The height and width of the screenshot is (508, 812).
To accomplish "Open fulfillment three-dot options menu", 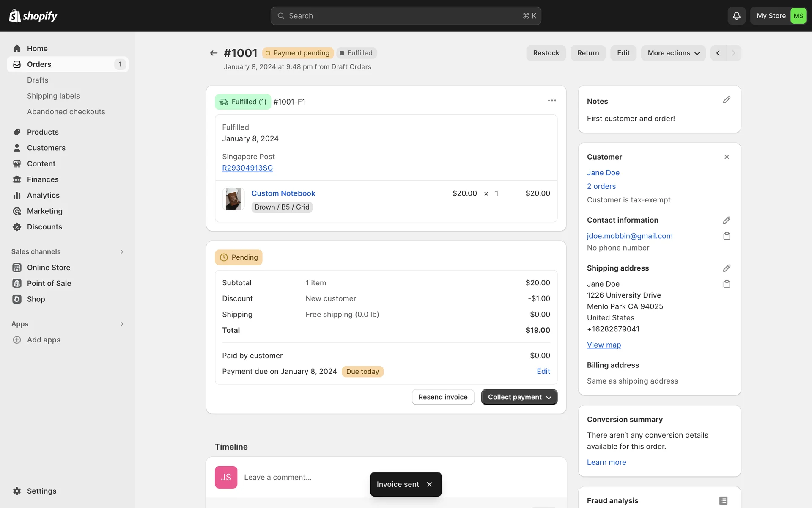I will tap(551, 101).
